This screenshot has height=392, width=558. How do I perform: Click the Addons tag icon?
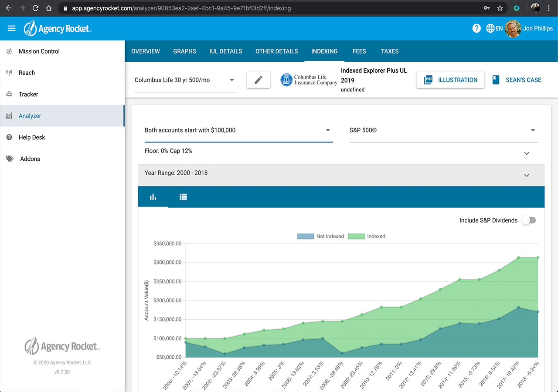coord(10,159)
